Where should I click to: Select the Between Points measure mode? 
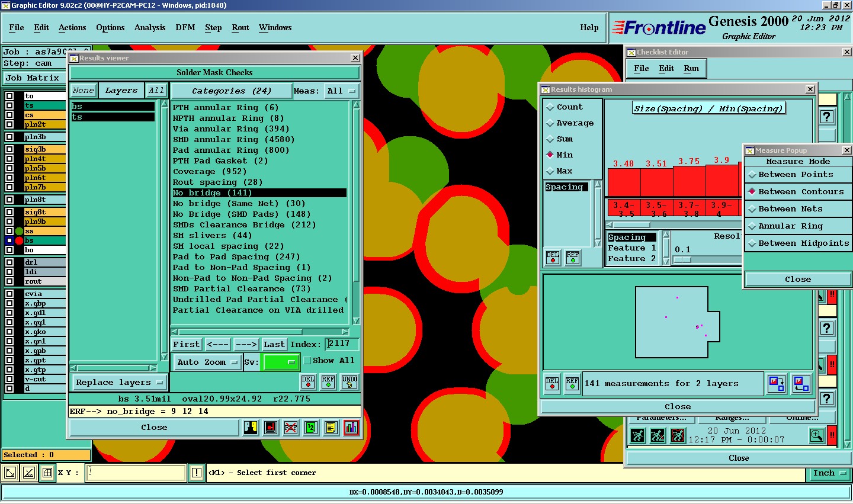point(796,175)
